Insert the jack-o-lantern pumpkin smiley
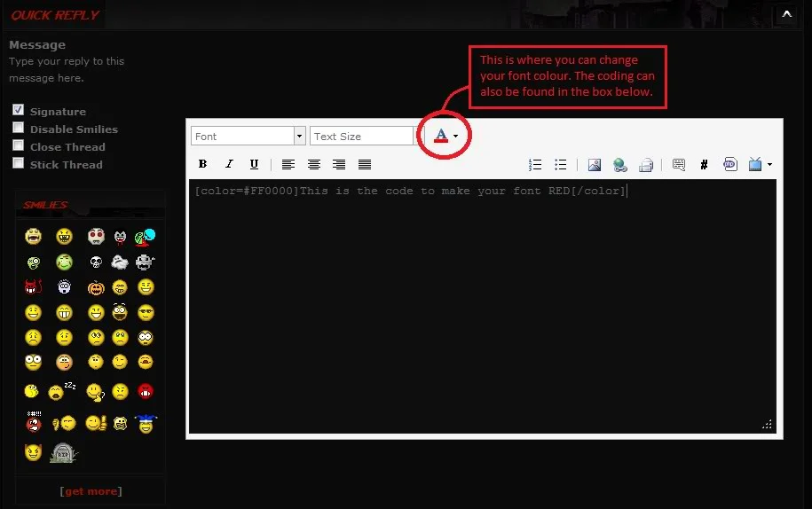 [96, 287]
